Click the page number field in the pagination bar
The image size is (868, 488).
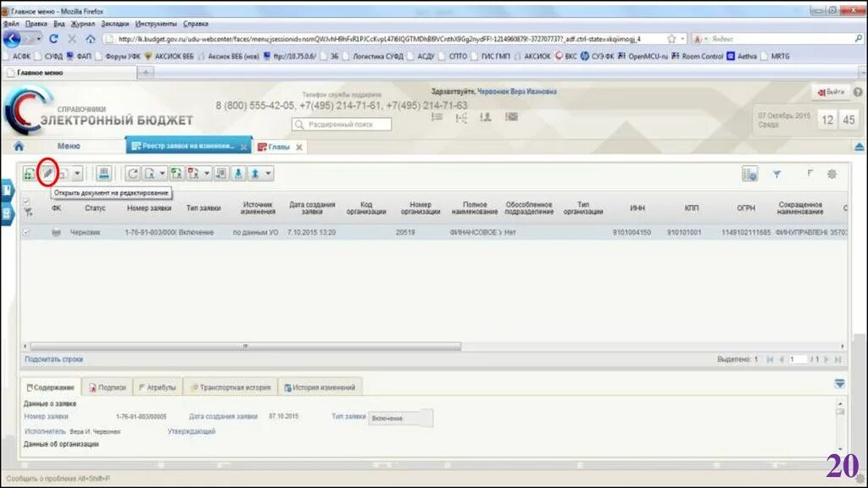tap(797, 359)
